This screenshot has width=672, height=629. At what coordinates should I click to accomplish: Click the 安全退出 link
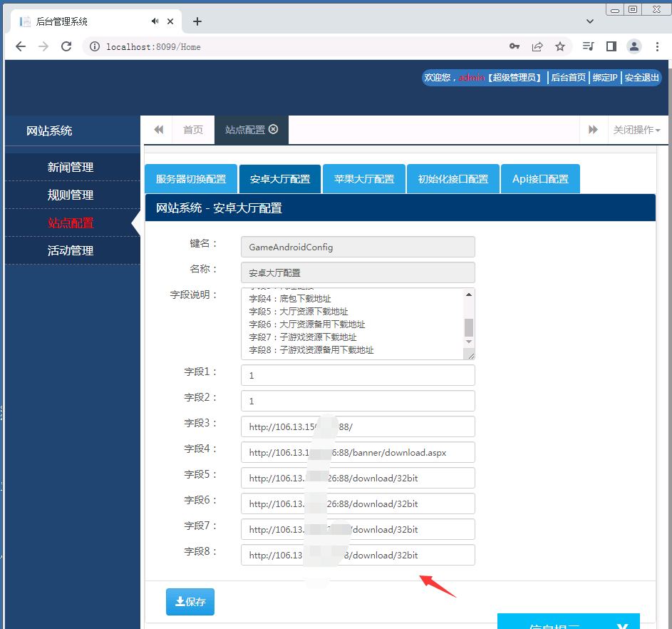pos(641,78)
